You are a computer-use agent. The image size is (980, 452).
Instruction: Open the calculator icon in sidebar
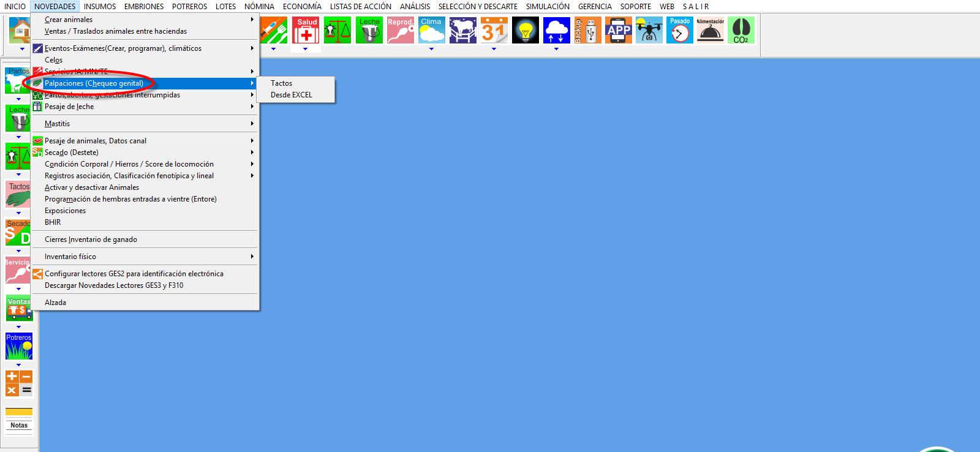coord(19,383)
